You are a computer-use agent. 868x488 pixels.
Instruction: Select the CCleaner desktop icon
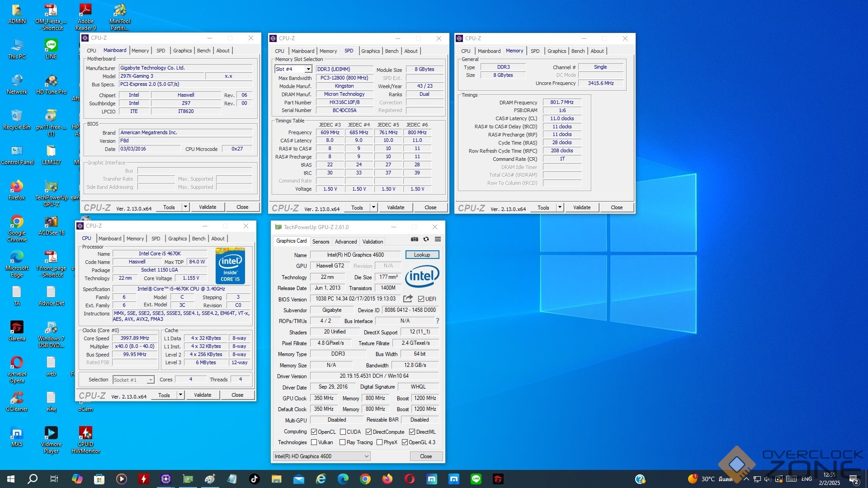(x=17, y=402)
